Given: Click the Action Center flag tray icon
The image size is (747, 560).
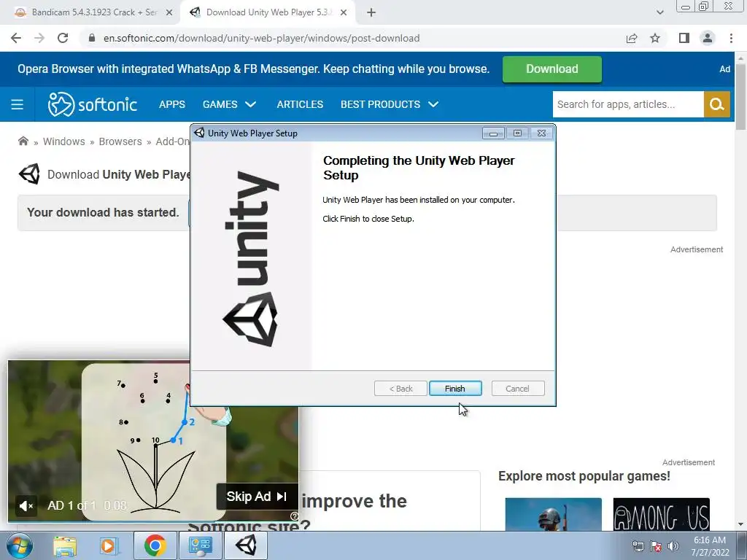Looking at the screenshot, I should pos(656,547).
